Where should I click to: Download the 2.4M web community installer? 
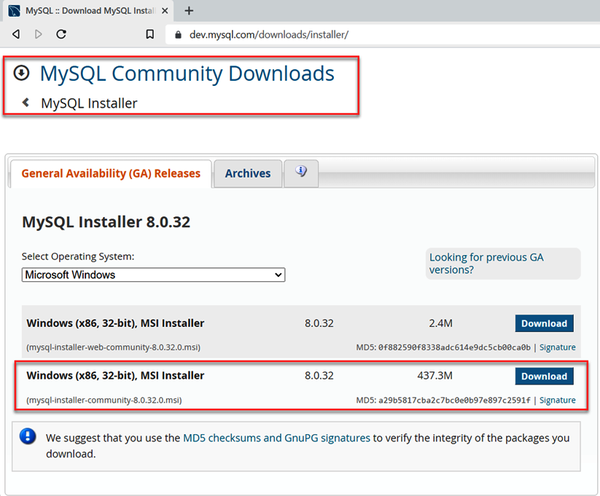click(544, 323)
